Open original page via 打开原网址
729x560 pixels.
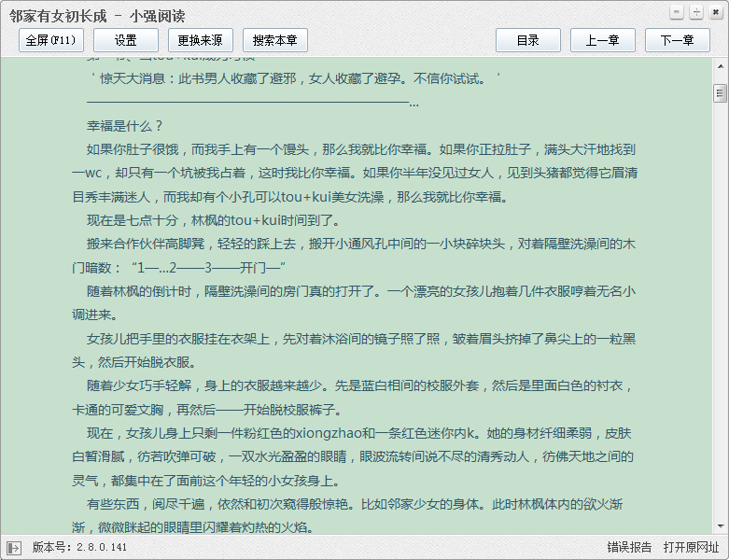[691, 547]
